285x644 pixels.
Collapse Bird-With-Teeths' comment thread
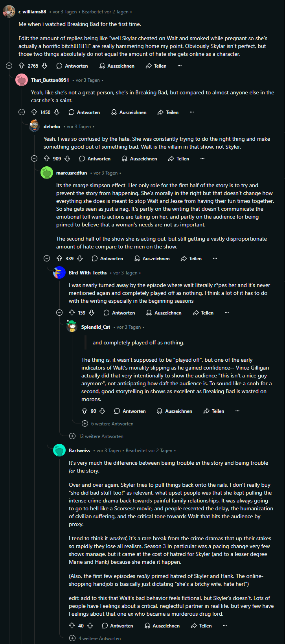[59, 313]
